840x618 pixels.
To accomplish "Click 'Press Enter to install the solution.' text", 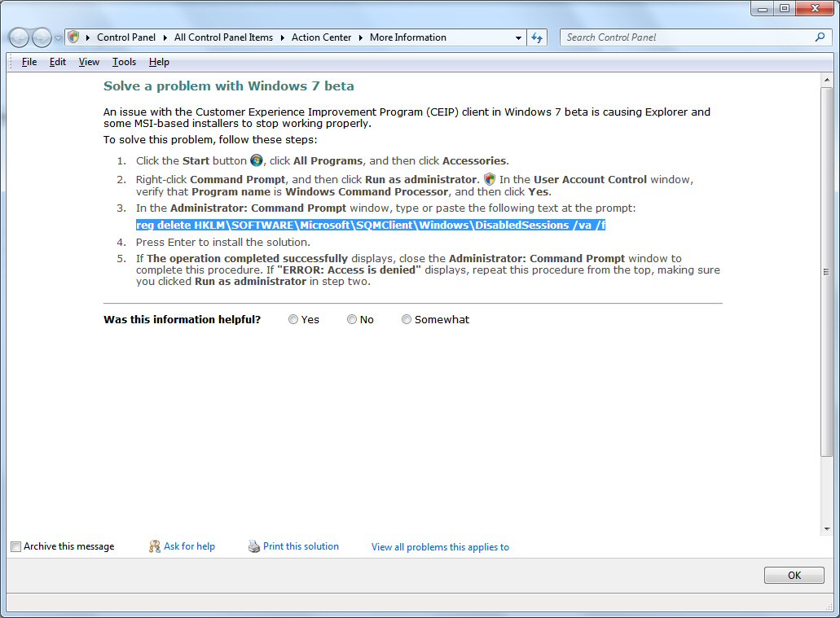I will click(x=223, y=242).
